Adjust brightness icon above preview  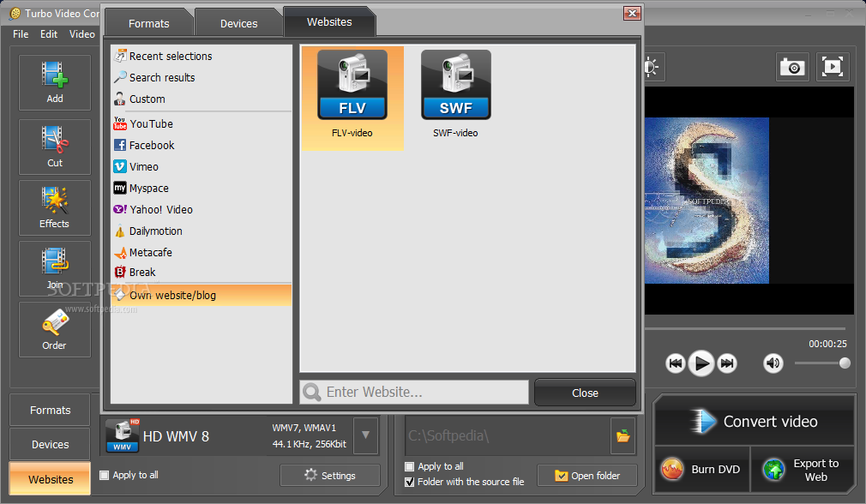click(x=652, y=68)
